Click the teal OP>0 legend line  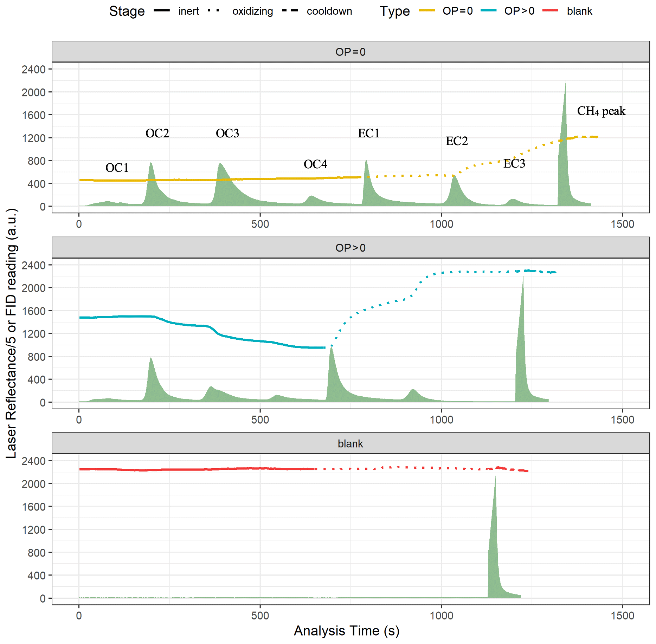click(x=489, y=11)
